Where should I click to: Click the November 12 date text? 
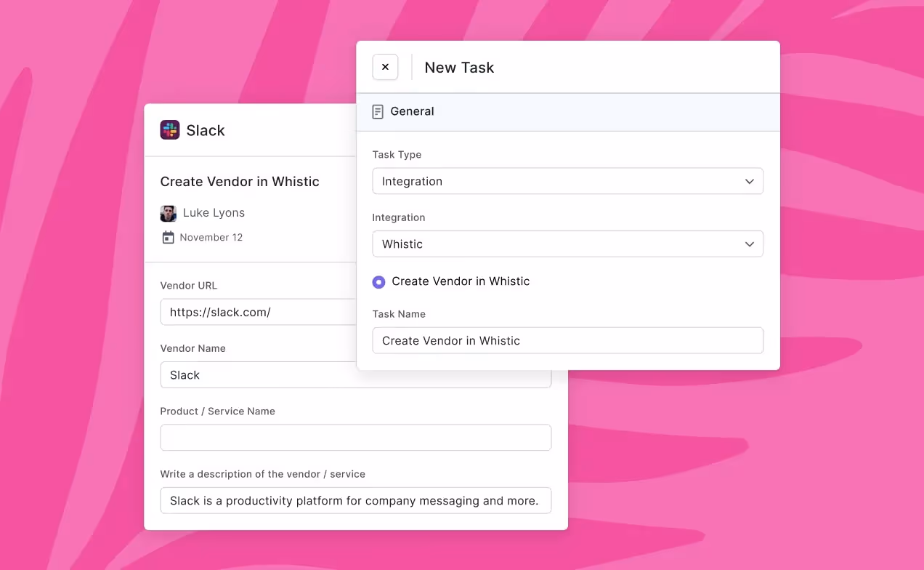pos(211,237)
